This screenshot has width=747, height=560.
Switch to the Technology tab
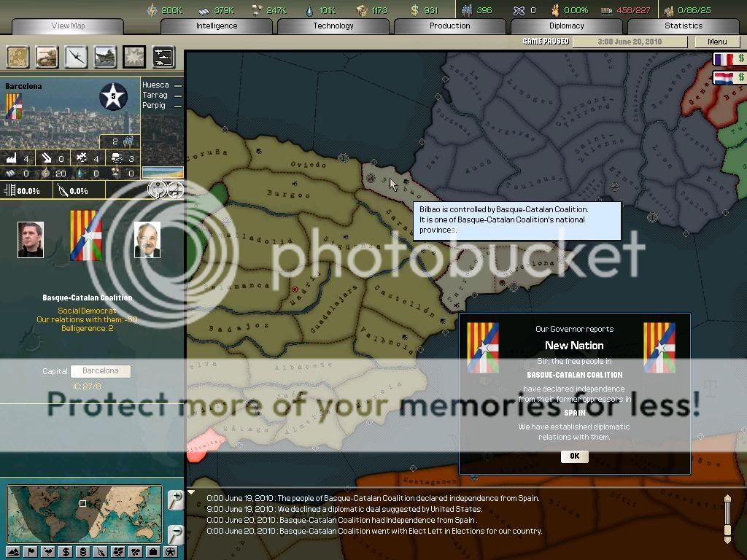(x=333, y=26)
